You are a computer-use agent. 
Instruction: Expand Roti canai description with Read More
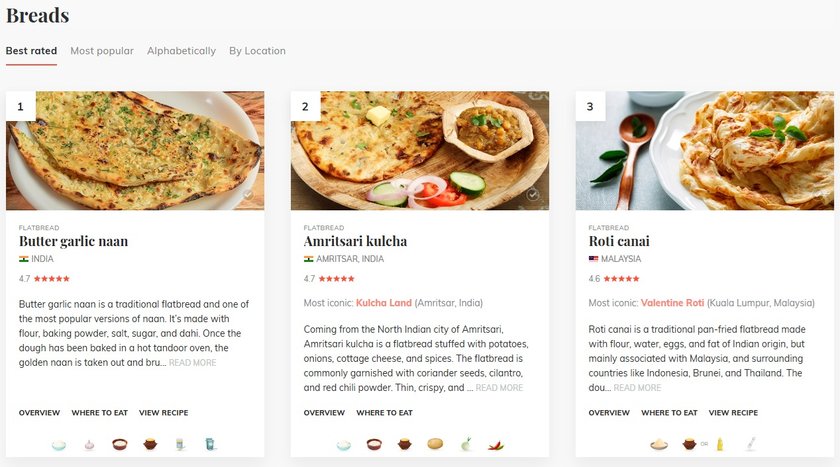(x=637, y=388)
